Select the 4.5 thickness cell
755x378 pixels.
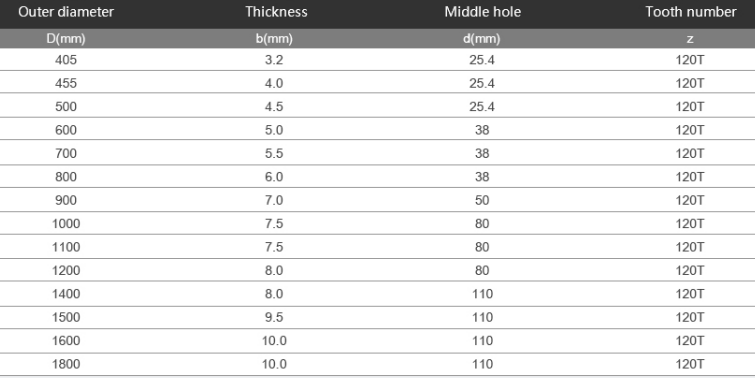click(274, 106)
